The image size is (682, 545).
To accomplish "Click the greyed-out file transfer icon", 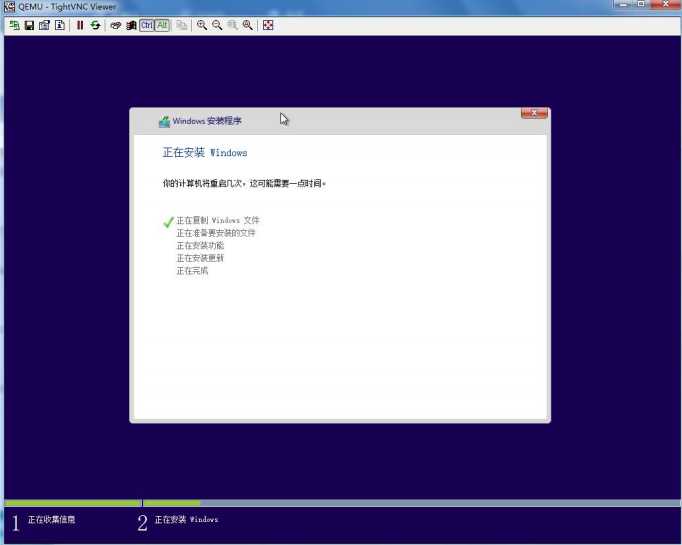I will (181, 25).
